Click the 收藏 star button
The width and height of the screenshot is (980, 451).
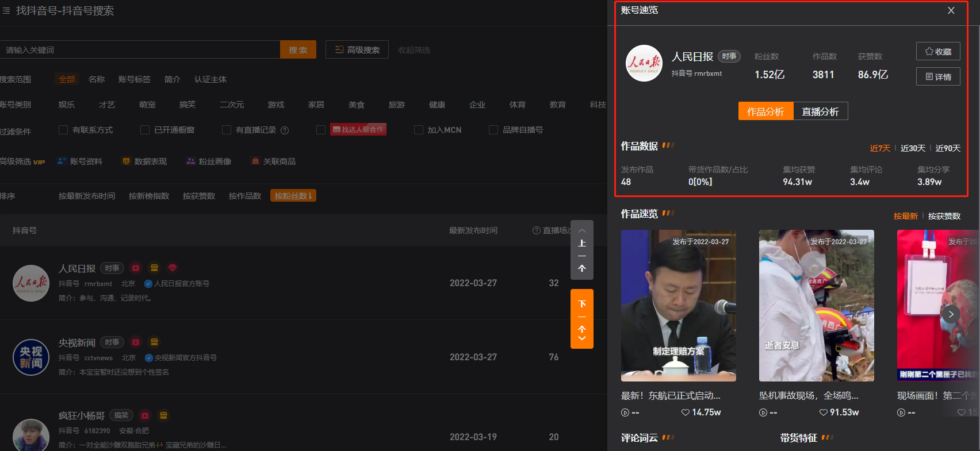coord(938,51)
